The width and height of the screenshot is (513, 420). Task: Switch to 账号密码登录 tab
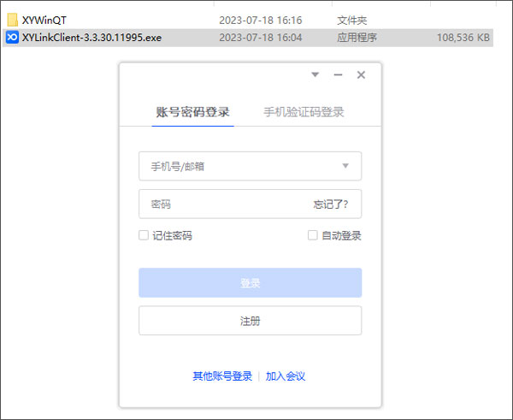192,112
